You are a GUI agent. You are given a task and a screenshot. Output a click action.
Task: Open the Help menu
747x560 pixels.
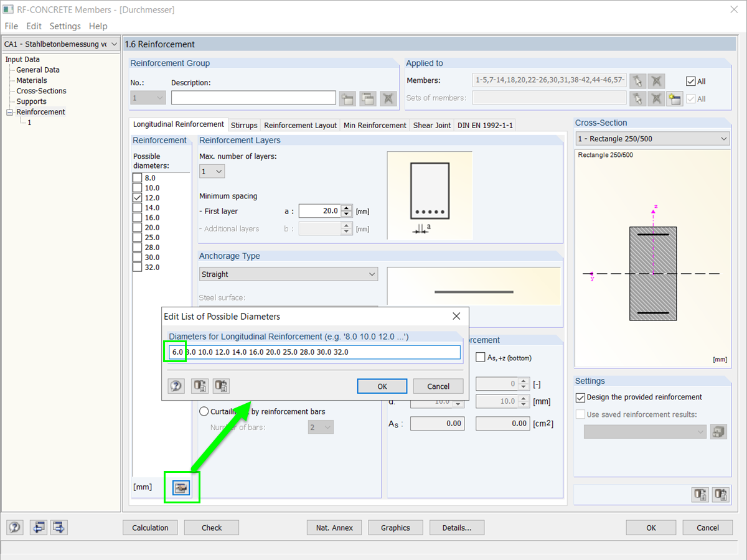pyautogui.click(x=98, y=26)
